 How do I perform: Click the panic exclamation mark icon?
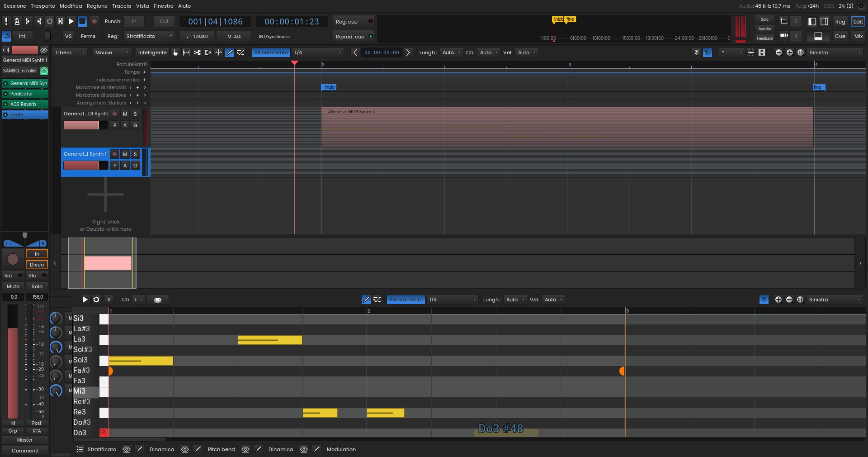6,21
